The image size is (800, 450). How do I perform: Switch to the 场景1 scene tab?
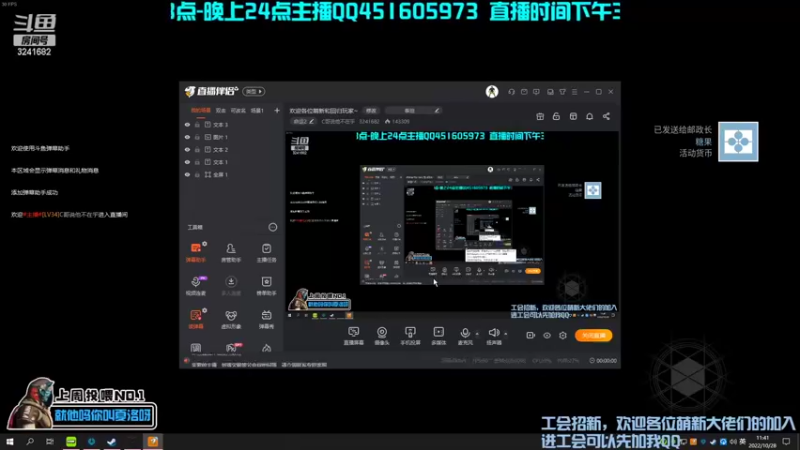click(x=257, y=110)
